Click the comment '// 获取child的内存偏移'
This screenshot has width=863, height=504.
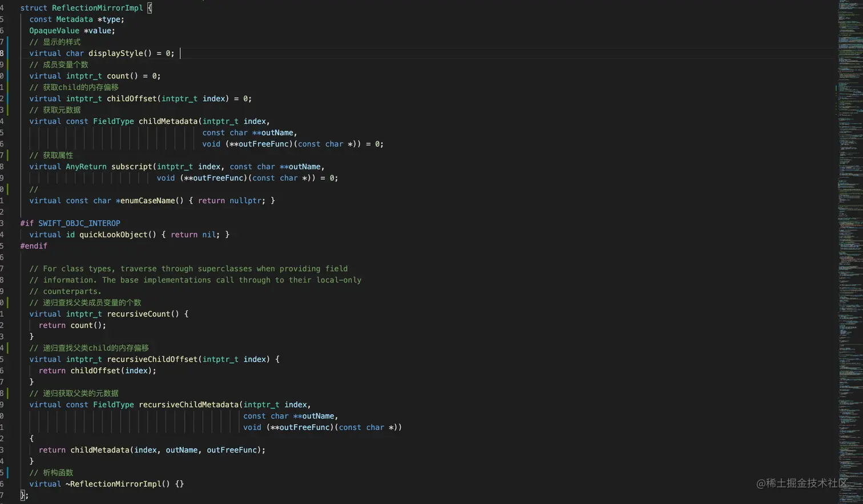(74, 87)
